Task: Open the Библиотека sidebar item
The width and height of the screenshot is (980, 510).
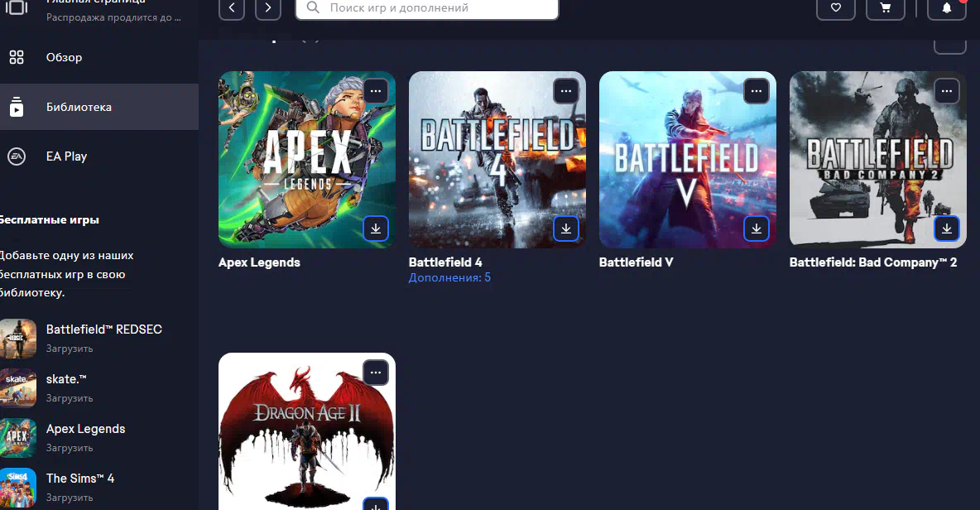Action: [x=79, y=108]
